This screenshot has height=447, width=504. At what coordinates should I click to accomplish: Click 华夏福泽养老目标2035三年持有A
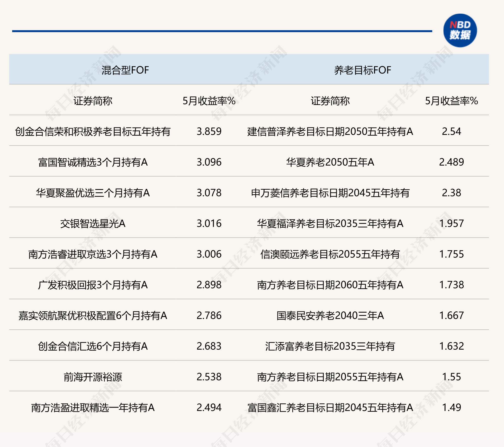[x=330, y=223]
